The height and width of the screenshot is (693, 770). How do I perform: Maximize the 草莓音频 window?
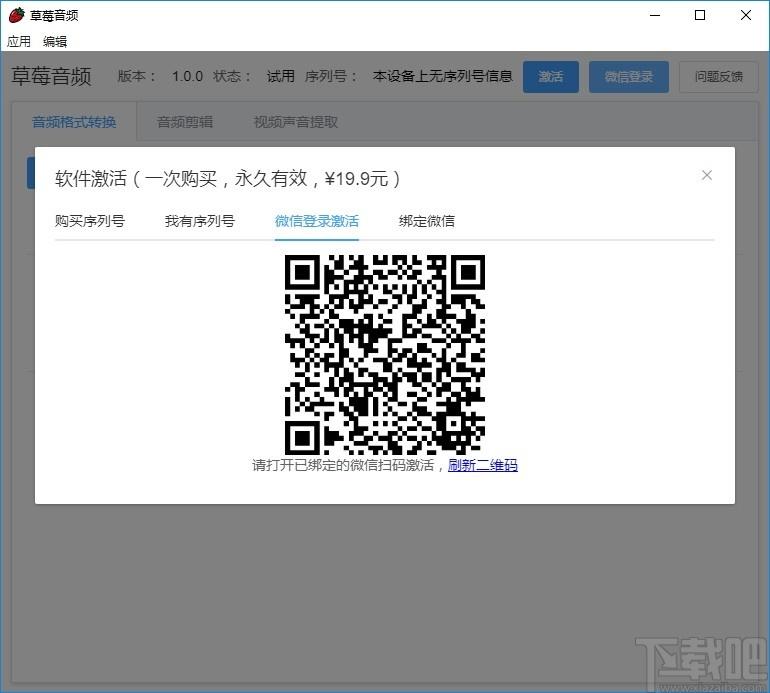coord(700,15)
